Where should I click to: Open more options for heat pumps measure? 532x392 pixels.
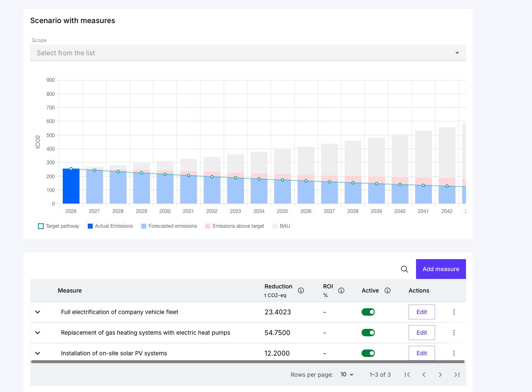[454, 333]
